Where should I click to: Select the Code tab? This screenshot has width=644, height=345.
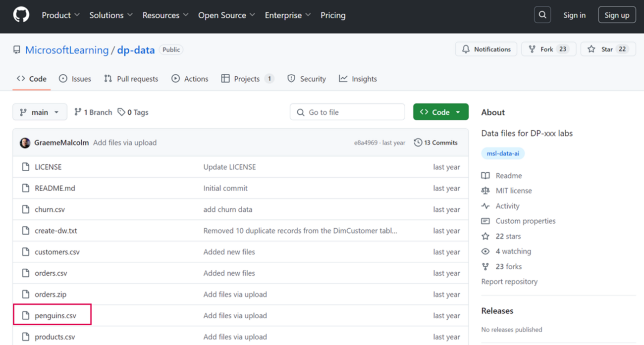(x=32, y=79)
